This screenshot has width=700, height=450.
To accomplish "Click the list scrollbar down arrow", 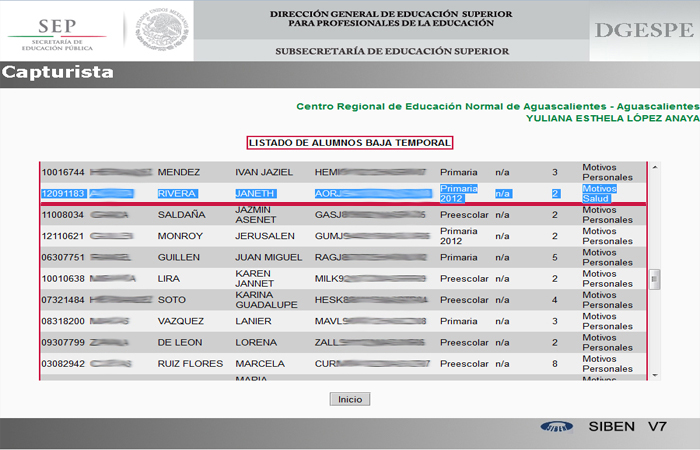I will (654, 375).
